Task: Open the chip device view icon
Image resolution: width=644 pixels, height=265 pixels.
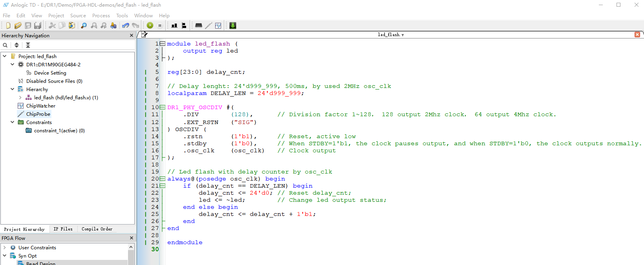Action: coord(199,26)
